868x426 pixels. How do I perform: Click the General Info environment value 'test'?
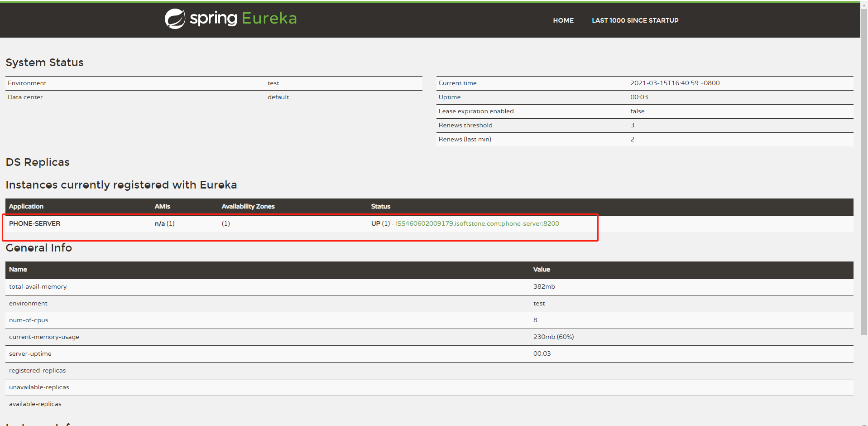539,303
